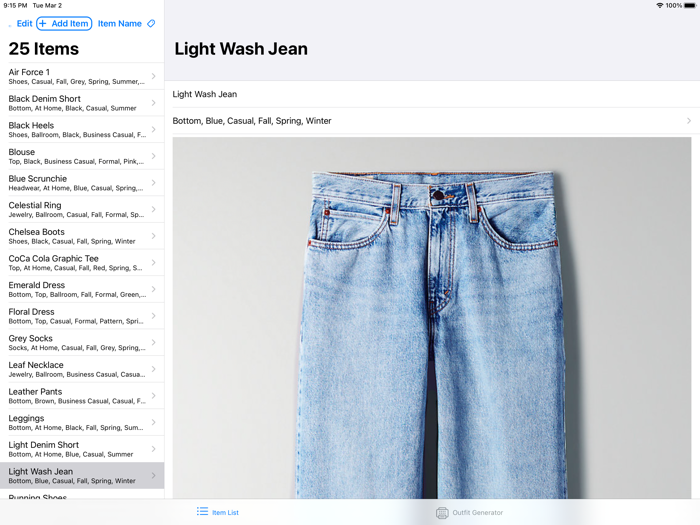The width and height of the screenshot is (700, 525).
Task: Open Black Heels row chevron
Action: pyautogui.click(x=154, y=129)
